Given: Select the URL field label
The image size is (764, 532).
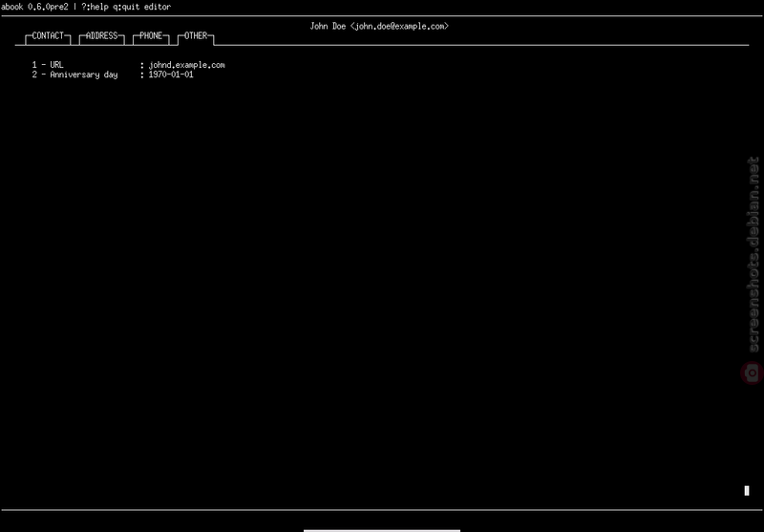Looking at the screenshot, I should (x=56, y=65).
